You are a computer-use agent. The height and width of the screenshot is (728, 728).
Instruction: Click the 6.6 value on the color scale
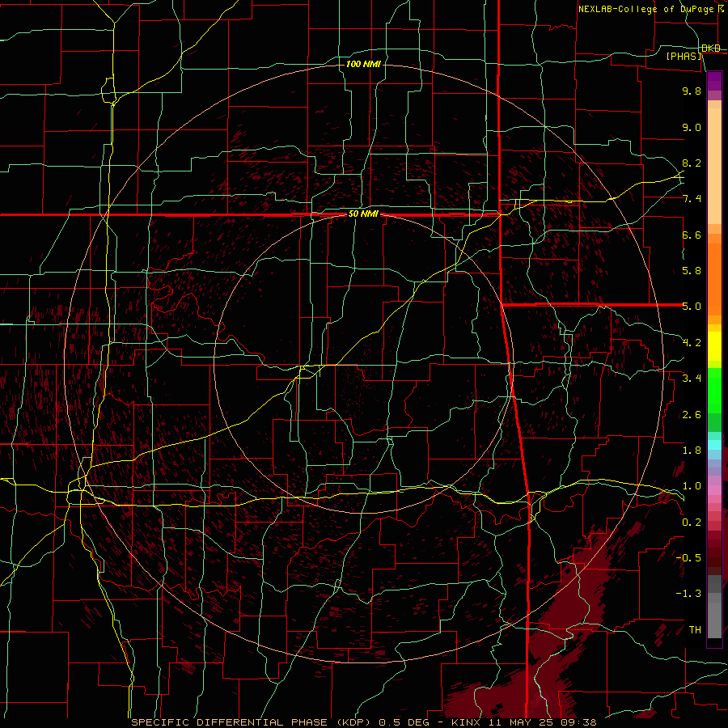[692, 235]
